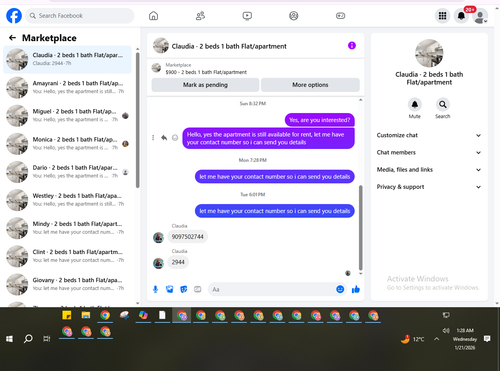Image resolution: width=500 pixels, height=371 pixels.
Task: Open the emoji picker in message box
Action: pos(340,289)
